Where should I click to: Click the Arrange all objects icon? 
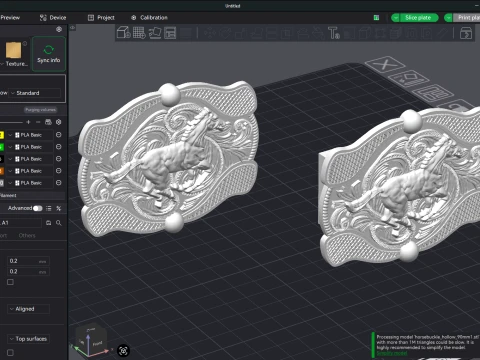[170, 33]
